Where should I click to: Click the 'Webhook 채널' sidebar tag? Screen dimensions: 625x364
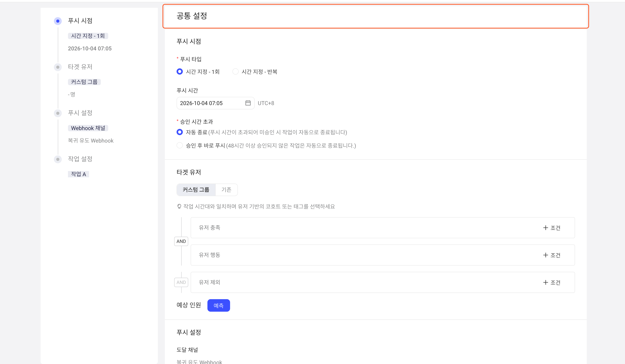click(x=88, y=128)
